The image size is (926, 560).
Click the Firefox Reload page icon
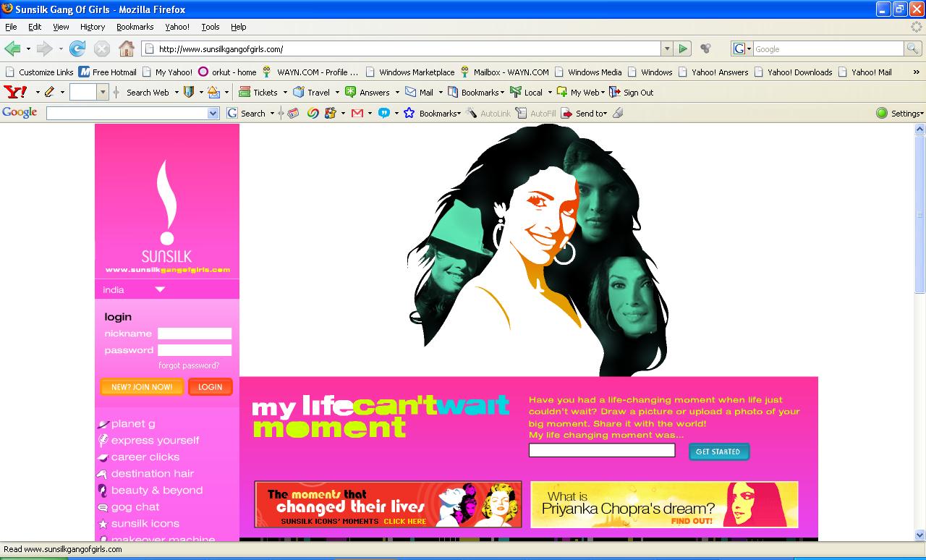coord(77,48)
